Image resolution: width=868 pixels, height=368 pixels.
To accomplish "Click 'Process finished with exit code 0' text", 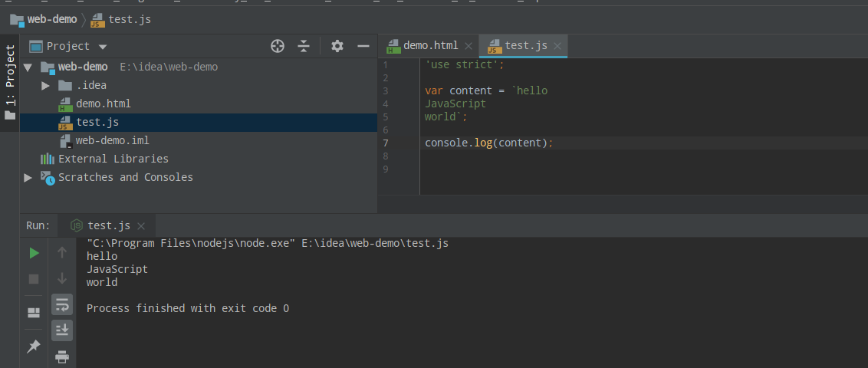I will tap(188, 309).
